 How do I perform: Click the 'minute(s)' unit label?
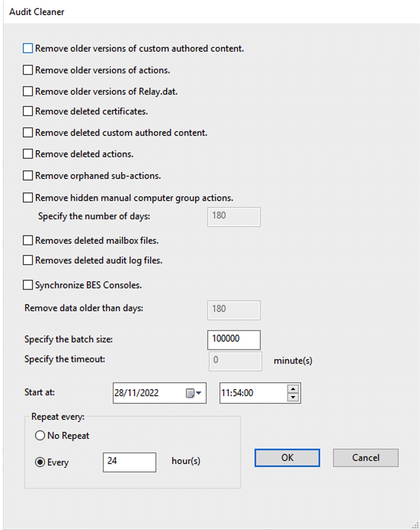[x=293, y=361]
